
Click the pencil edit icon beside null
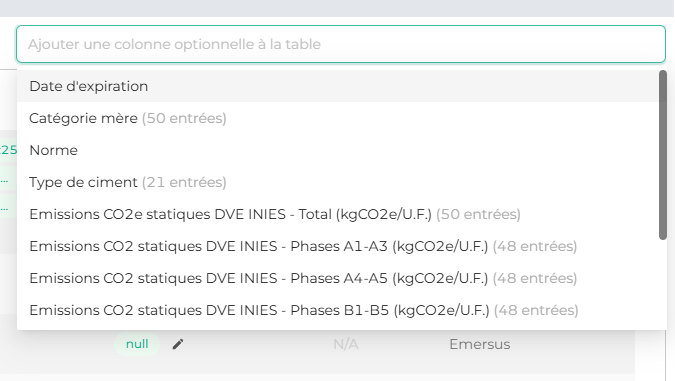(178, 344)
